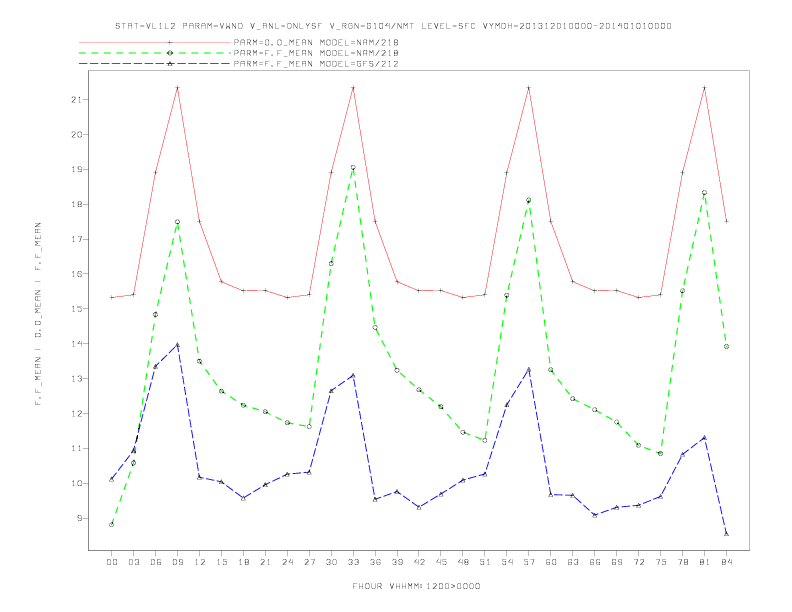
Task: Click y-axis tick label 9
Action: click(x=79, y=518)
